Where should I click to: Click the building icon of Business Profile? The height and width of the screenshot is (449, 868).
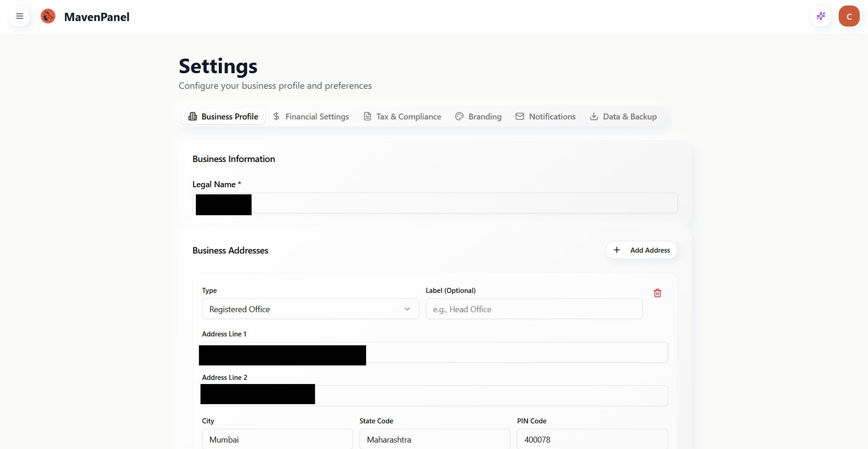193,116
